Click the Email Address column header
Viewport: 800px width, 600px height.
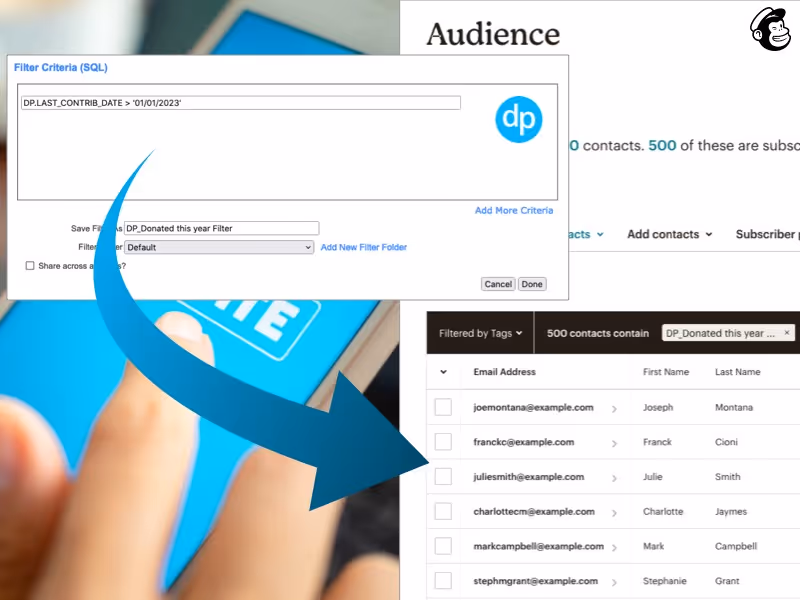click(x=504, y=372)
